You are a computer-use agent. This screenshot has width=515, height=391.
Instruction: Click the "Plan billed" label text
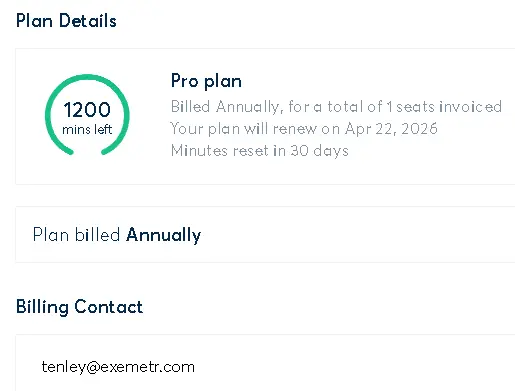click(76, 234)
